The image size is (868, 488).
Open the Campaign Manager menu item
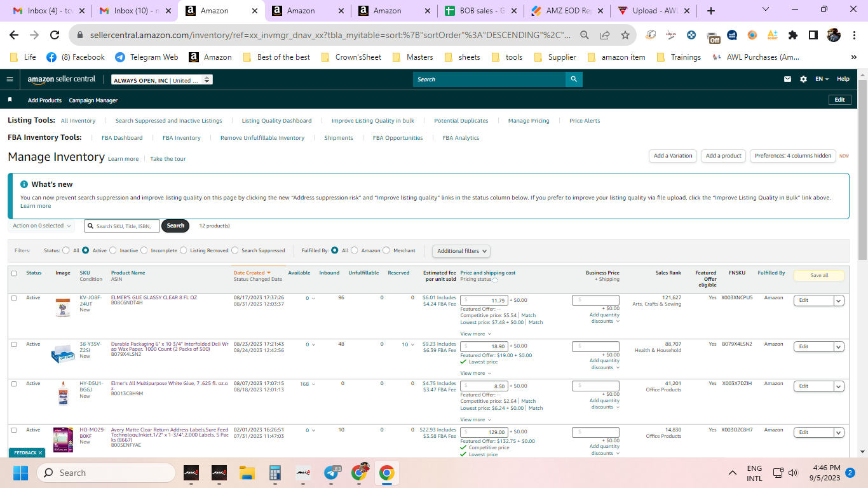pos(93,100)
